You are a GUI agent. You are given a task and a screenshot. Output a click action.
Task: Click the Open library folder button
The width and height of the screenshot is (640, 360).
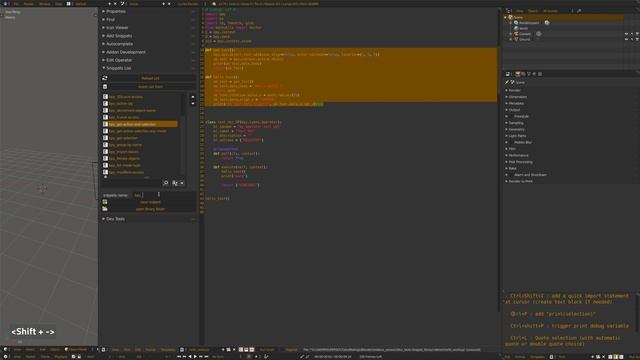point(150,209)
